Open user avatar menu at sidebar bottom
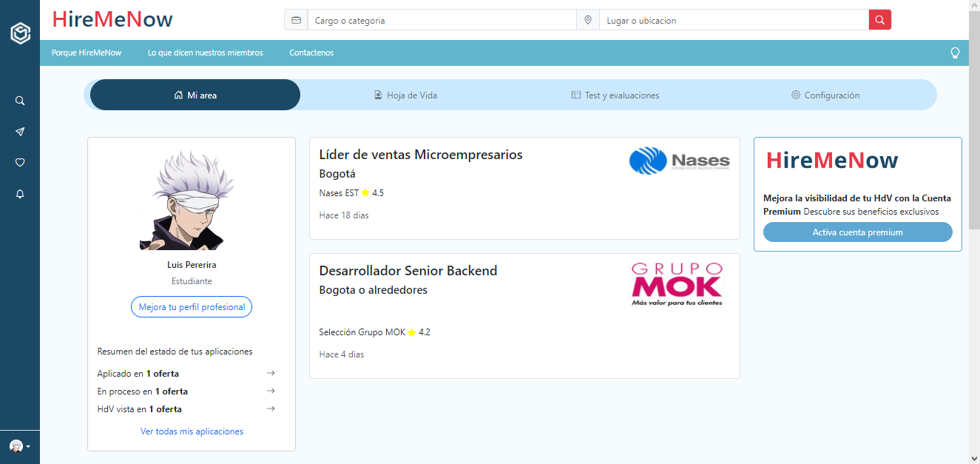The image size is (980, 464). click(x=19, y=446)
